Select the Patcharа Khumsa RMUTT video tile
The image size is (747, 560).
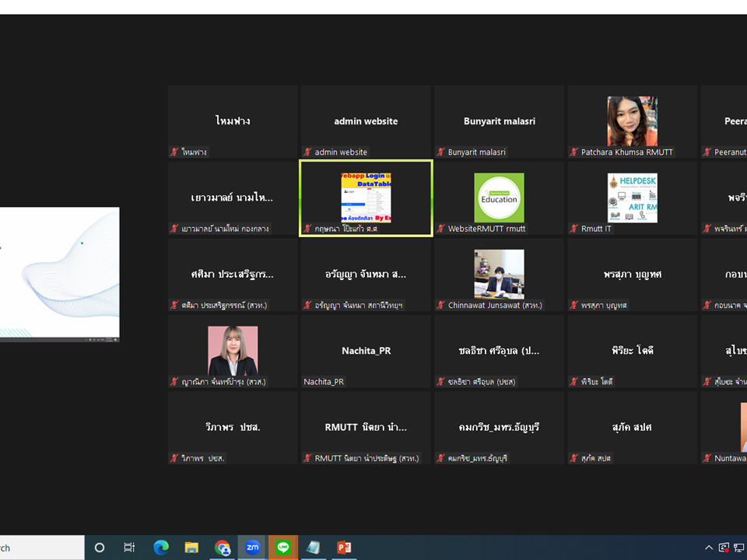[632, 122]
